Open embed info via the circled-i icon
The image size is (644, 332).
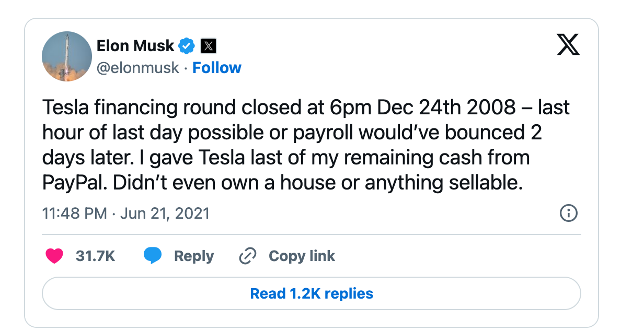pos(569,214)
